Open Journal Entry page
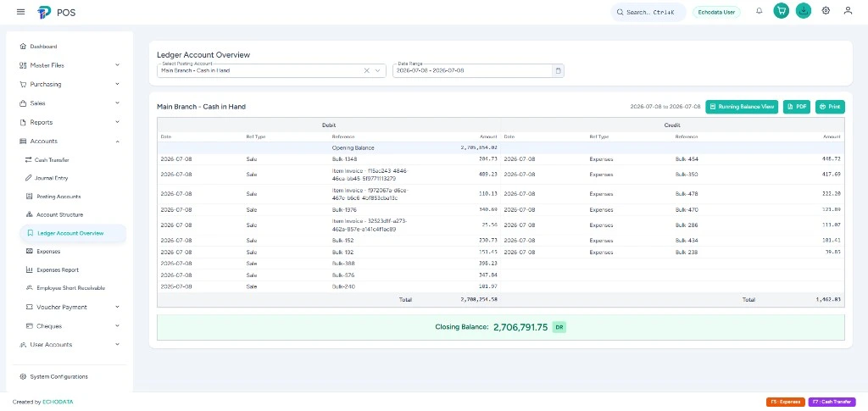 click(52, 178)
